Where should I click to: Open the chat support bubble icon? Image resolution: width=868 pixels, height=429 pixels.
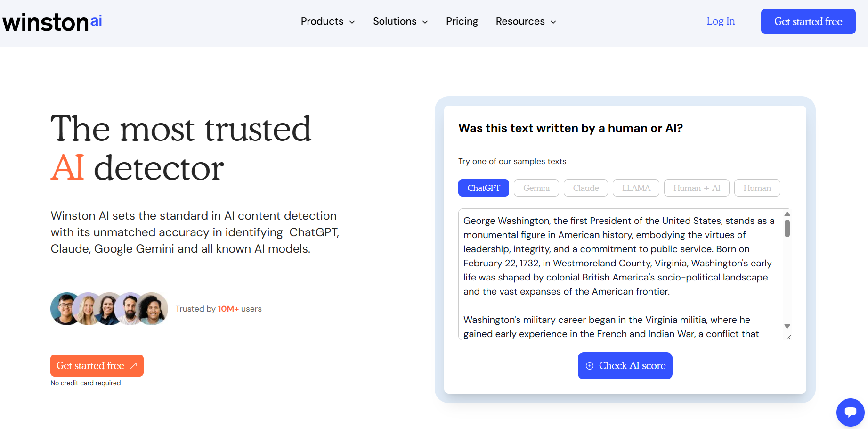tap(850, 412)
